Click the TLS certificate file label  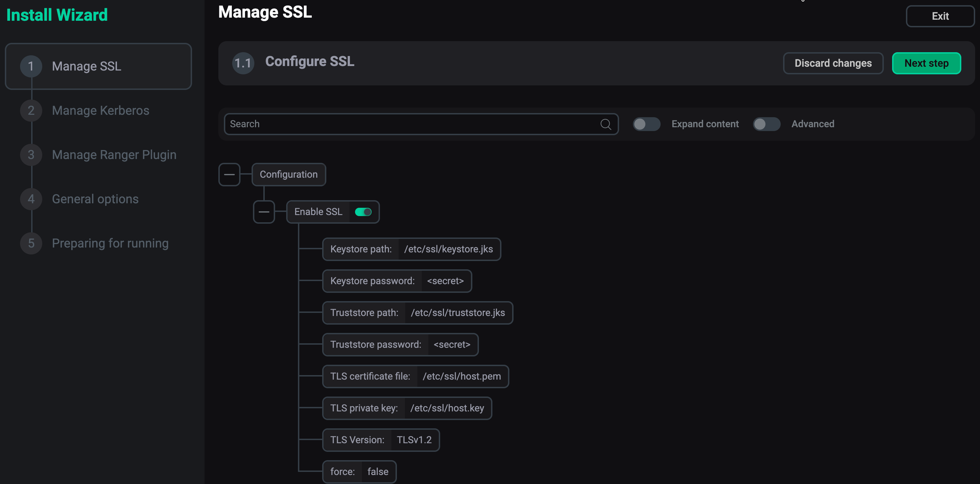[370, 376]
